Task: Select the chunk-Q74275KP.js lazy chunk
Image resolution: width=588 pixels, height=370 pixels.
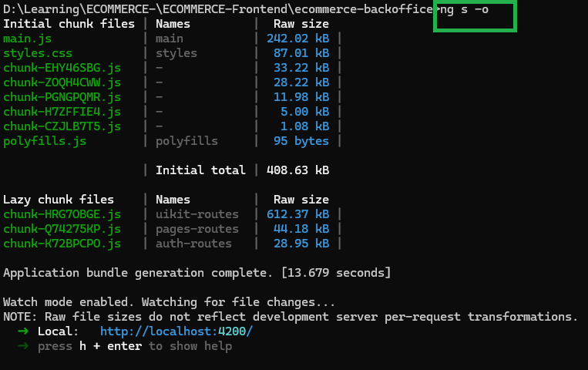Action: click(62, 229)
